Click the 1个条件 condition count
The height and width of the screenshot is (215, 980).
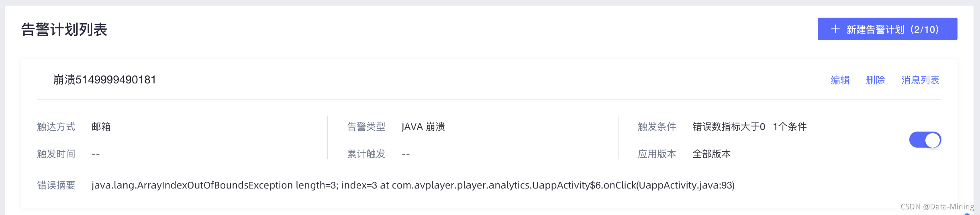[790, 127]
